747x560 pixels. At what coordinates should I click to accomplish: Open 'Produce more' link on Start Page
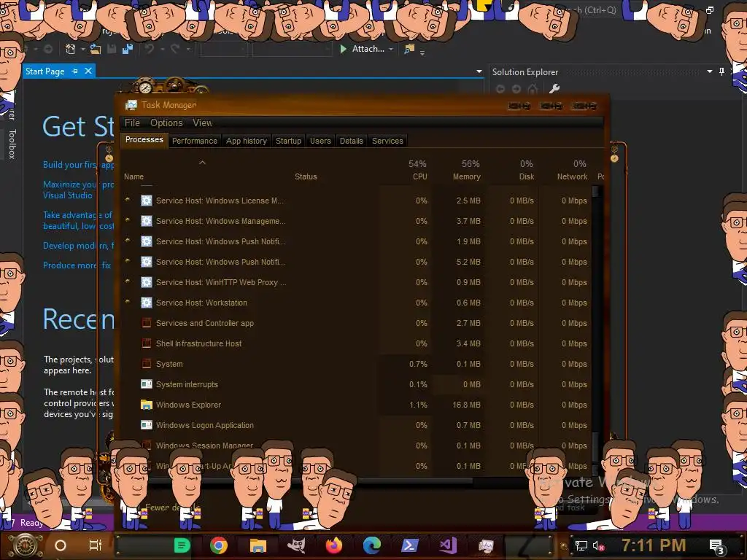[x=77, y=265]
